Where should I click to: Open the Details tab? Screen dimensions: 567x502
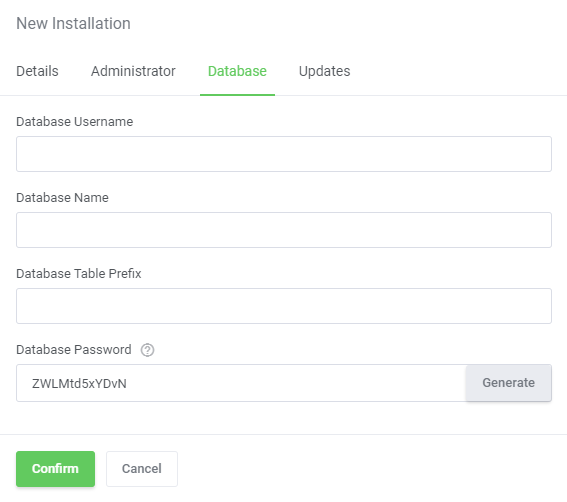37,71
